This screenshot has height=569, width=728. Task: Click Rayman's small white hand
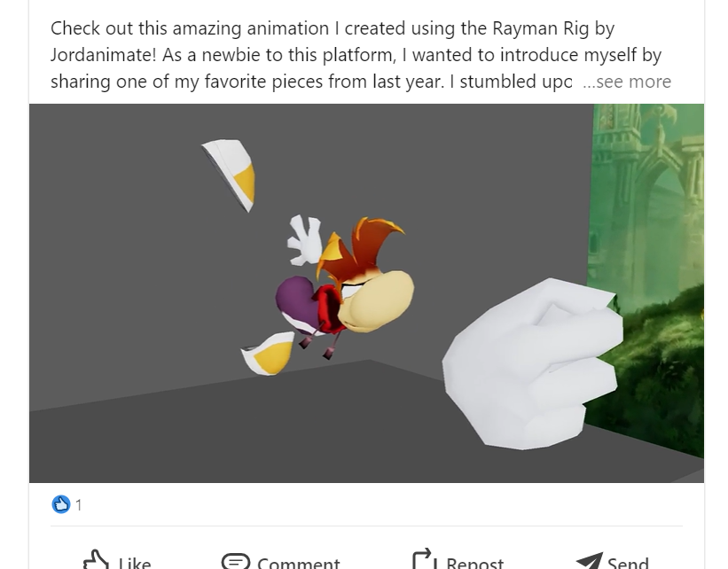[x=304, y=240]
